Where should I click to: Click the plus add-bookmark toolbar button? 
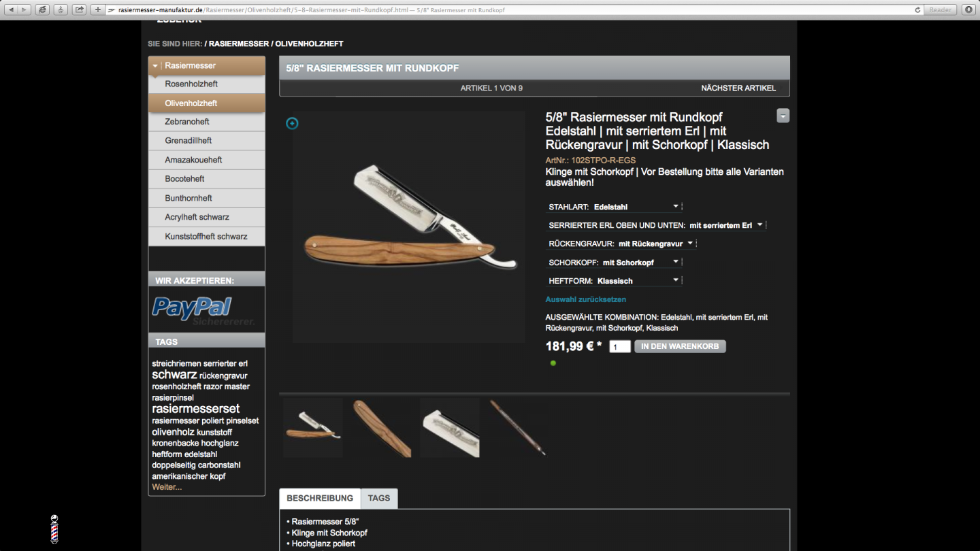pos(98,10)
